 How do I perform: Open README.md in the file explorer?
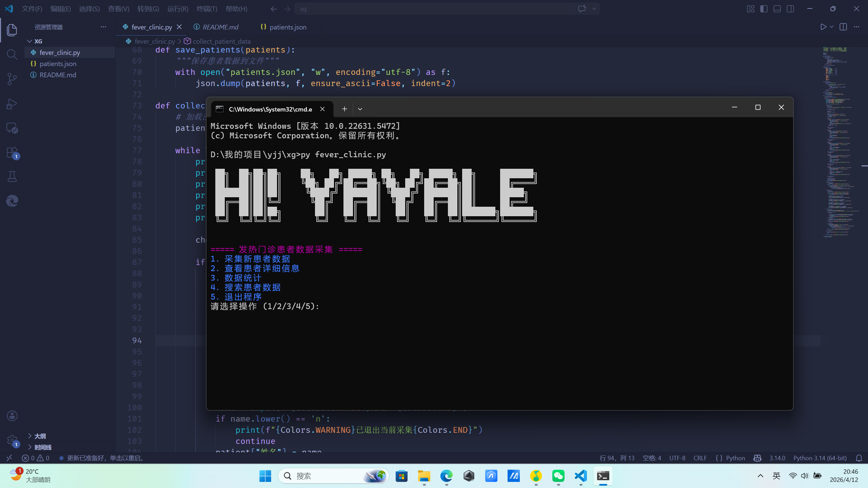click(x=58, y=75)
